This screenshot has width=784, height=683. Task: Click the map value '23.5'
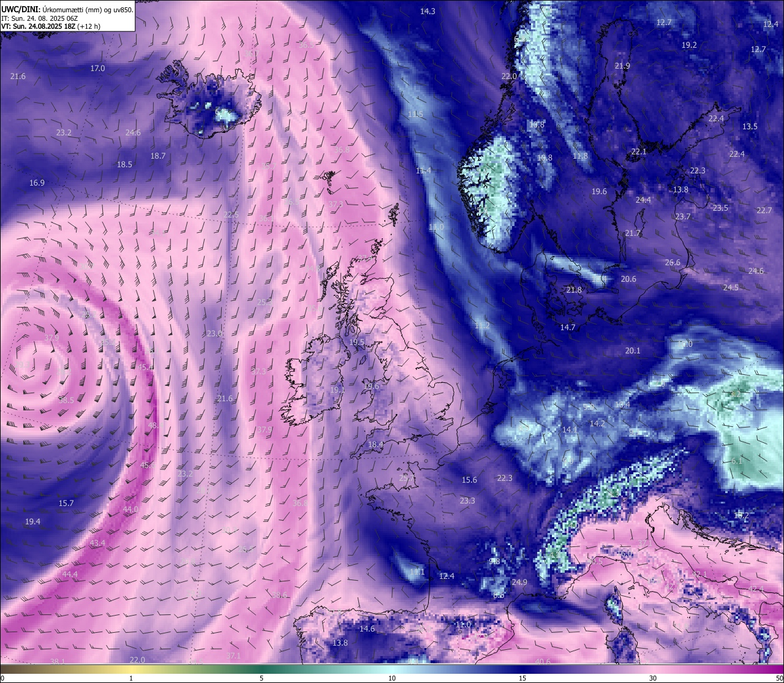pyautogui.click(x=720, y=208)
